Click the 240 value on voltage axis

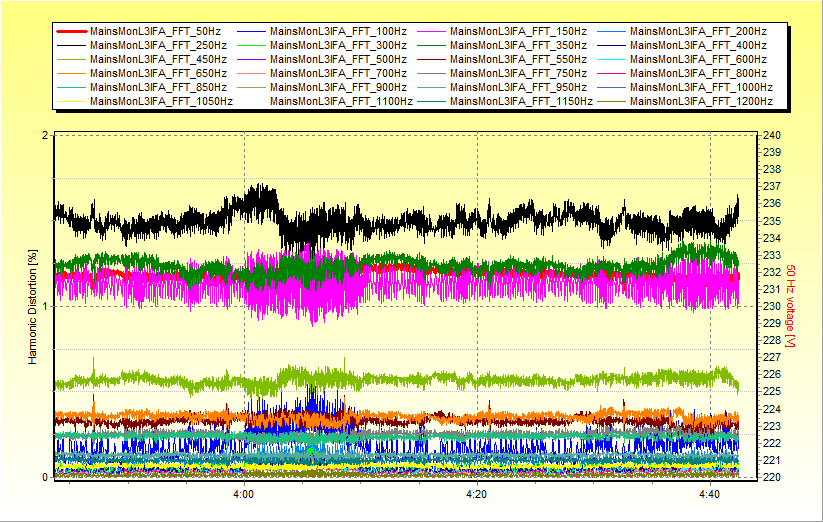tap(771, 136)
